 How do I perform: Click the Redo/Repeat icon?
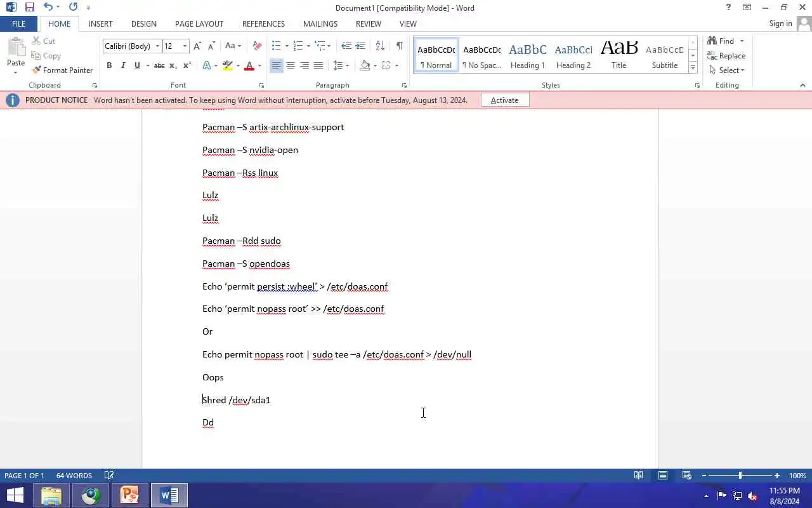pos(73,8)
